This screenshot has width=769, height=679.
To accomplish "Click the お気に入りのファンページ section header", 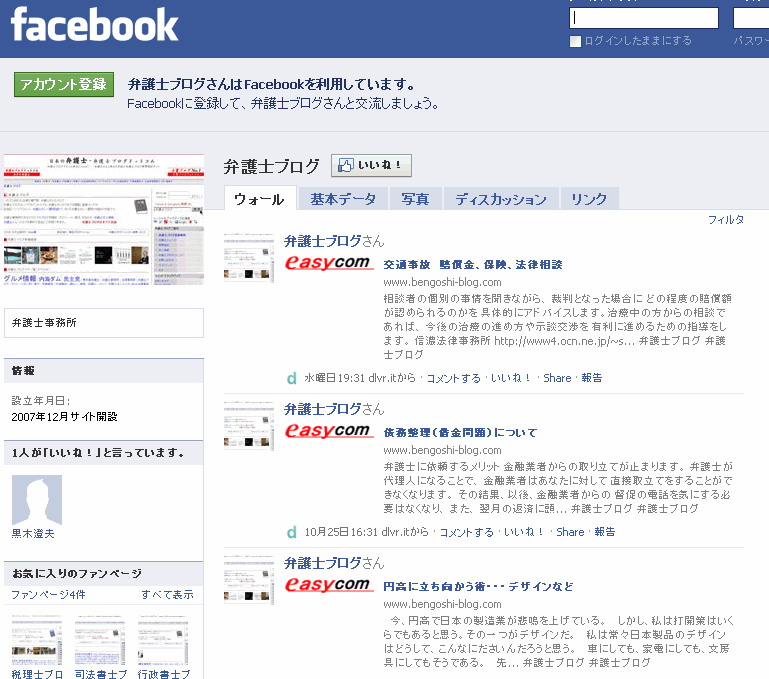I will coord(104,574).
